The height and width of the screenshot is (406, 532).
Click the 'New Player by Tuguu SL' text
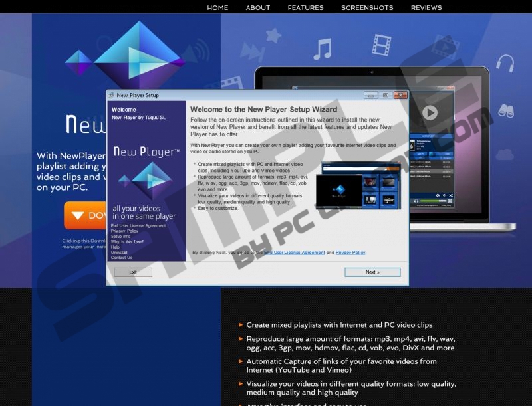(x=139, y=118)
